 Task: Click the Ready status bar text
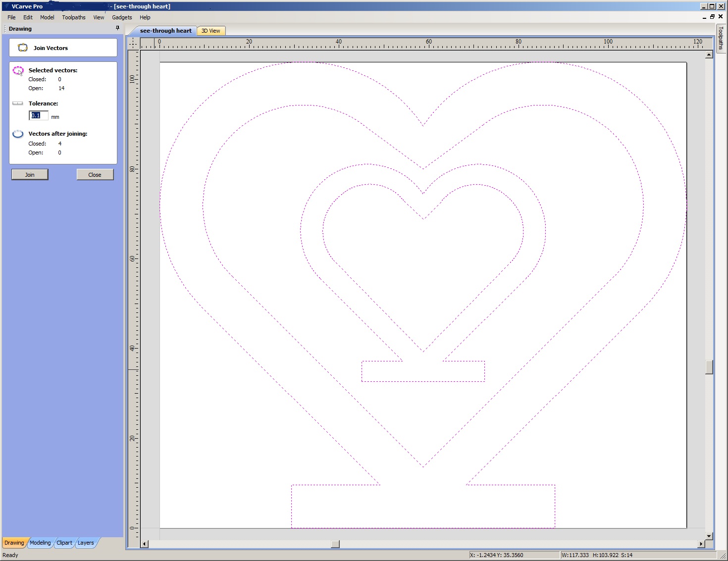(10, 555)
